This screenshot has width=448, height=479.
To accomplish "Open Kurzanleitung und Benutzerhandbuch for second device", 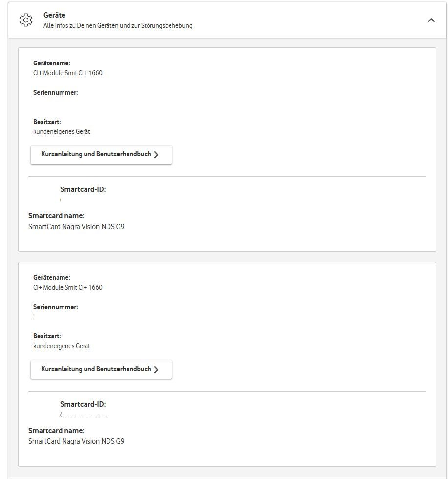I will pos(96,369).
